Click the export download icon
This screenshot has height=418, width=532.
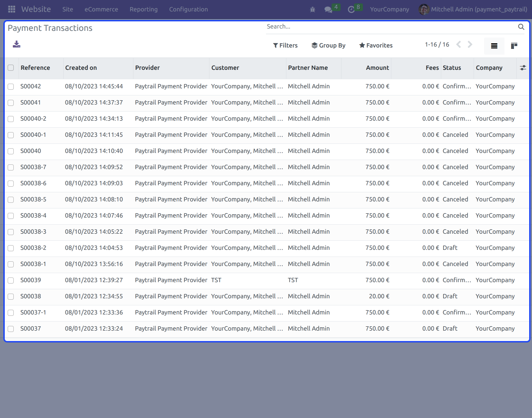tap(17, 45)
